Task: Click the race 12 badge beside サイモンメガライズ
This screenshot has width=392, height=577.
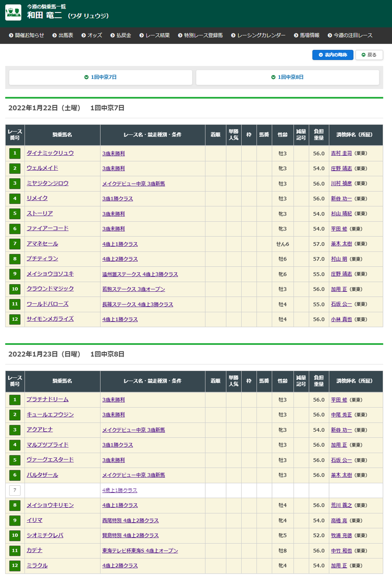Action: click(15, 319)
